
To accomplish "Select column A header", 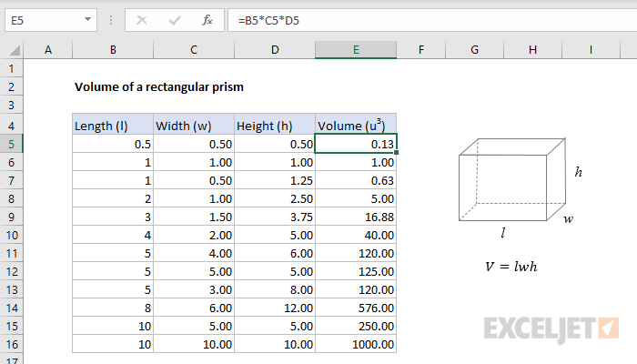I will [48, 50].
